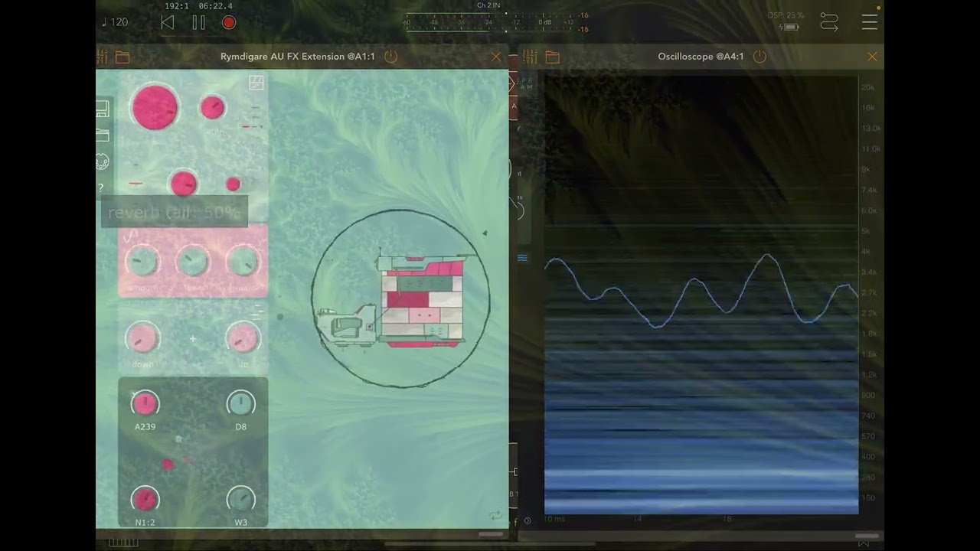Click the pink knob right of large knob
Viewport: 980px width, 551px height.
tap(212, 107)
